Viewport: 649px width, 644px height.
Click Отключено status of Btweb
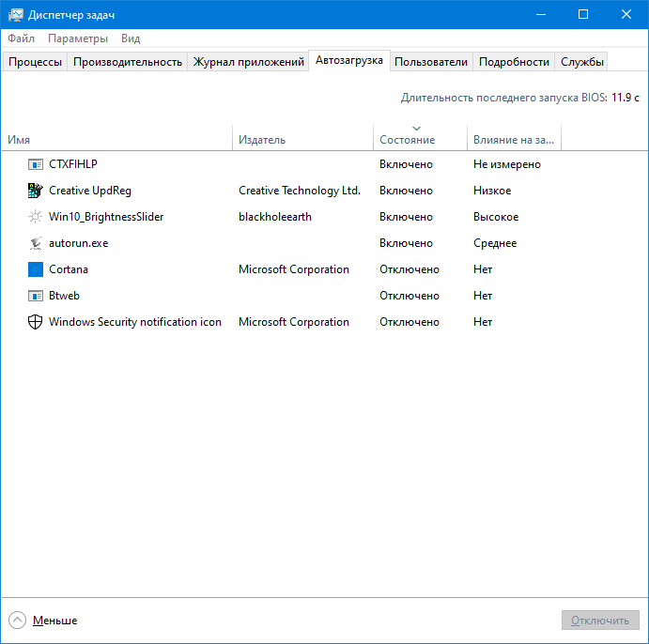[x=409, y=296]
